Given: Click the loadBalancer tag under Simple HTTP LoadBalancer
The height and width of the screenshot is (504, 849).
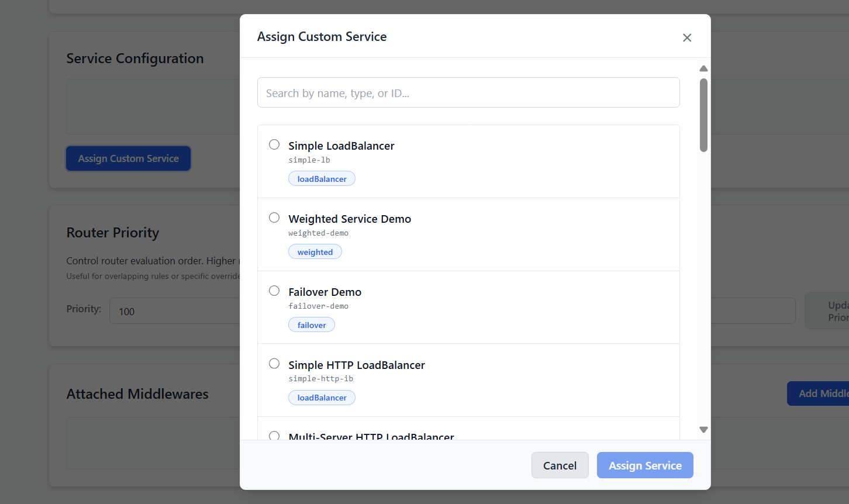Looking at the screenshot, I should 322,398.
